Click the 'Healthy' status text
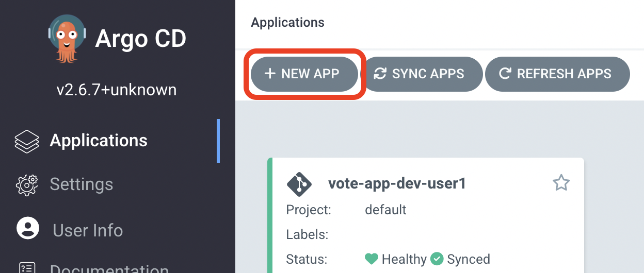The image size is (644, 273). 404,259
